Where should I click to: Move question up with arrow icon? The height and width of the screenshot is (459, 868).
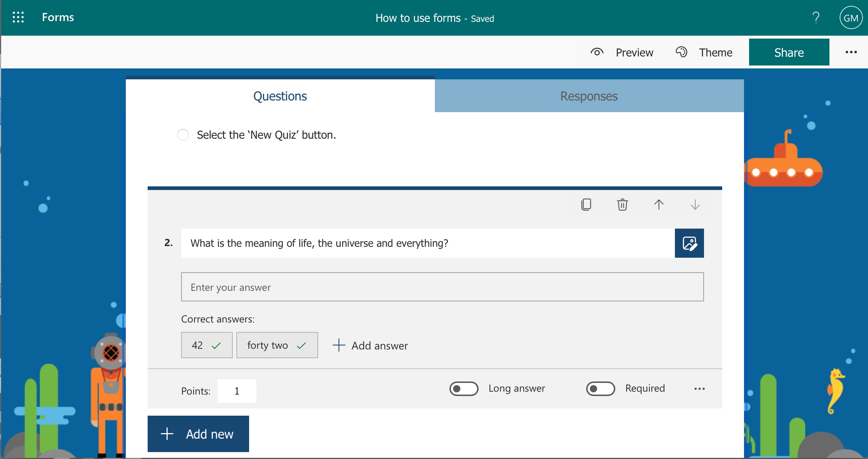(659, 205)
